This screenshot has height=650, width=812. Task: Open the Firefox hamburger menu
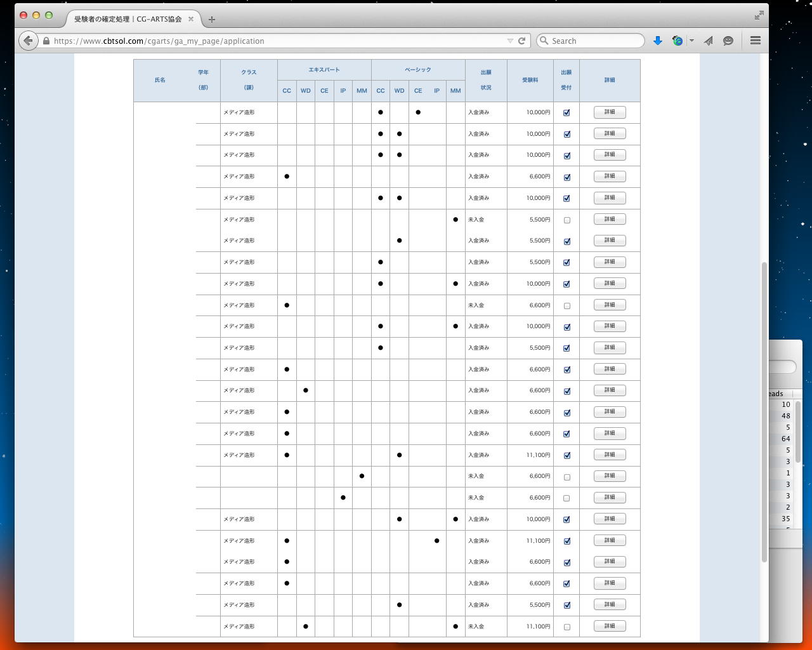755,41
